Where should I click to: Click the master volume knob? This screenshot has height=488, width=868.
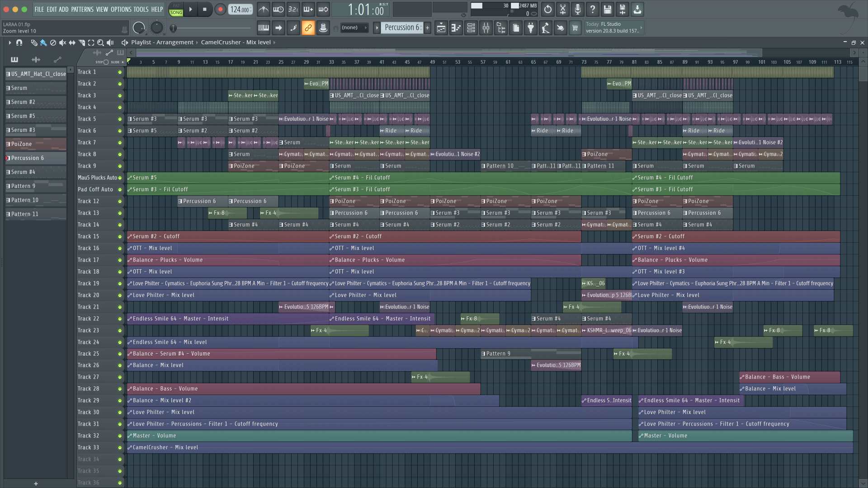(x=139, y=28)
